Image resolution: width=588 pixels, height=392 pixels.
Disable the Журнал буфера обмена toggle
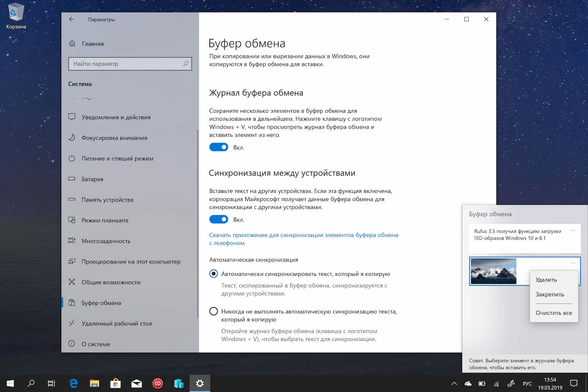[x=218, y=147]
